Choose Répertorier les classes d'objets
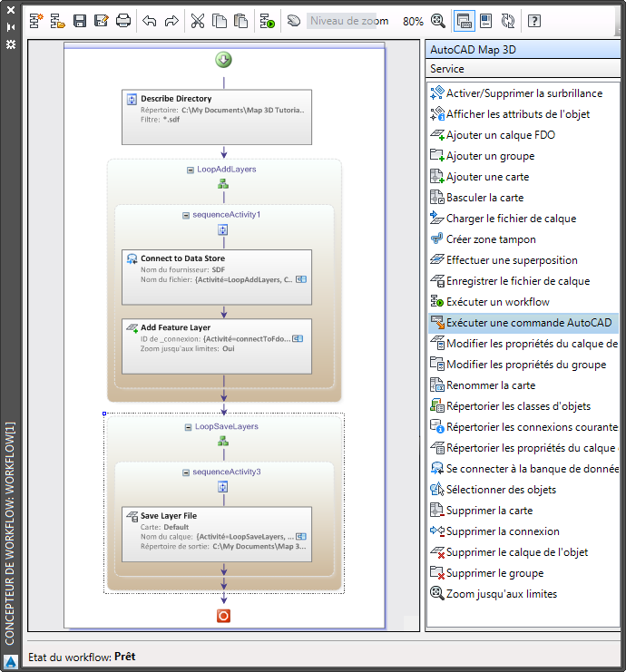Viewport: 626px width, 672px height. pyautogui.click(x=523, y=406)
